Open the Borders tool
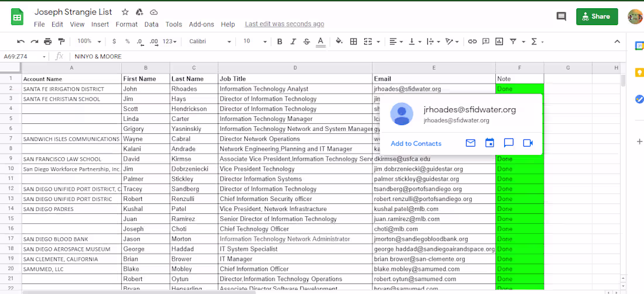This screenshot has height=294, width=644. point(353,41)
